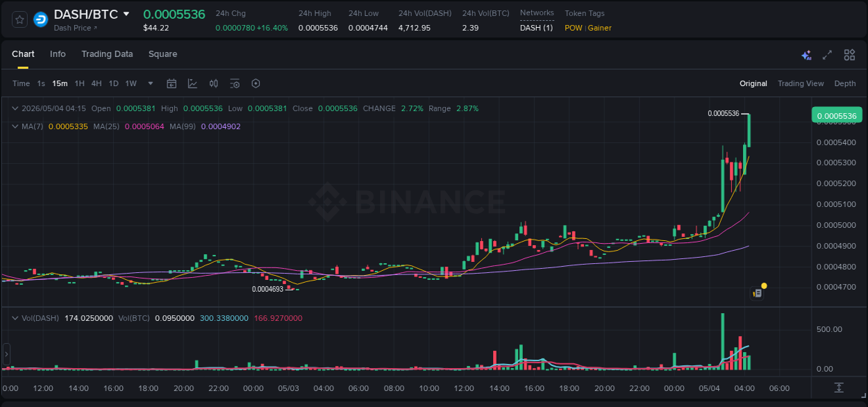Switch to the Time line view
This screenshot has width=868, height=407.
click(x=22, y=83)
